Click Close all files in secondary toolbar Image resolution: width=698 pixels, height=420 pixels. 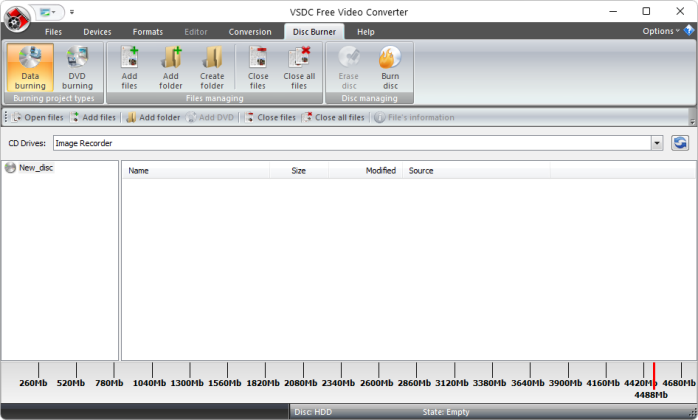(333, 118)
